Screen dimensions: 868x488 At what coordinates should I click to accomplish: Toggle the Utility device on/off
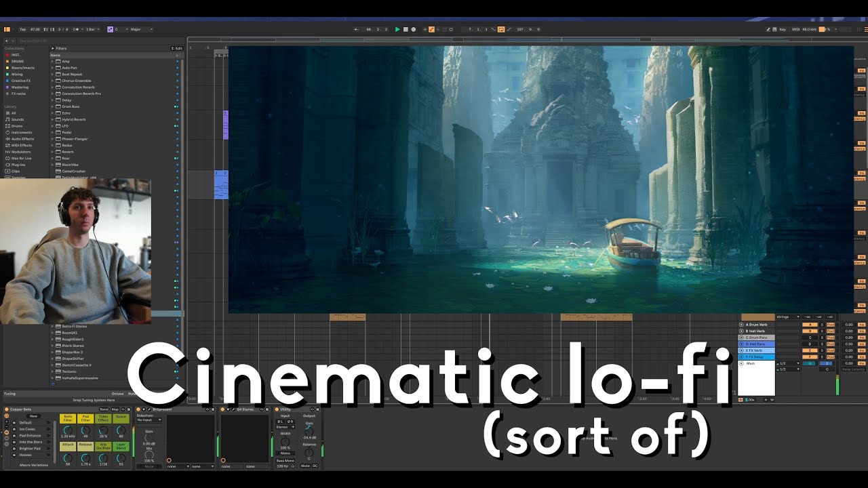coord(277,409)
